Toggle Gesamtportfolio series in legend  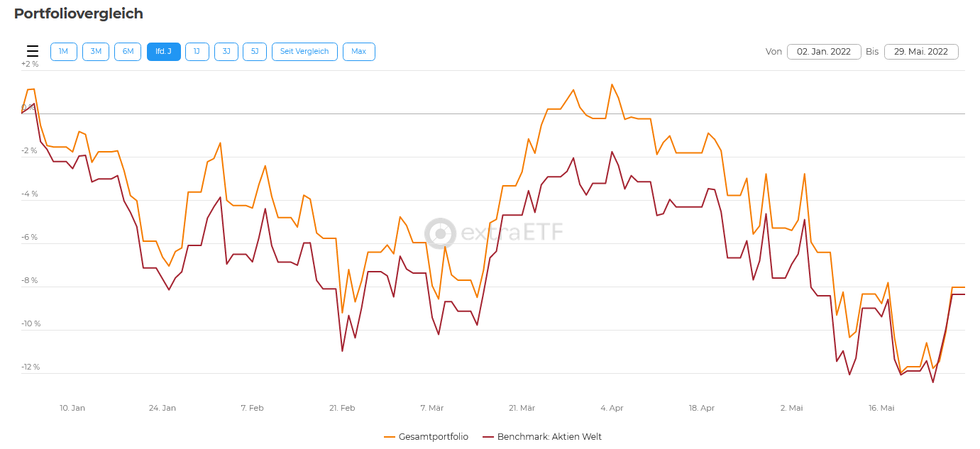[434, 437]
